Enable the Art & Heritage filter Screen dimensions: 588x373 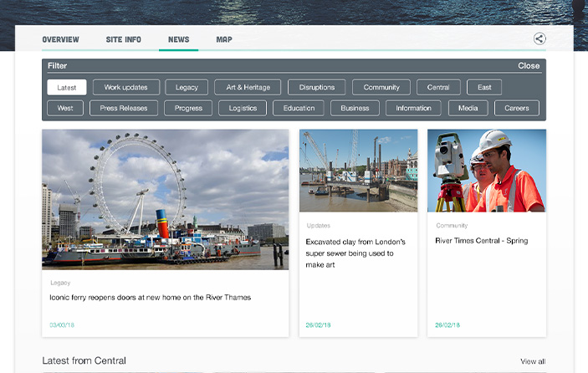pyautogui.click(x=248, y=87)
